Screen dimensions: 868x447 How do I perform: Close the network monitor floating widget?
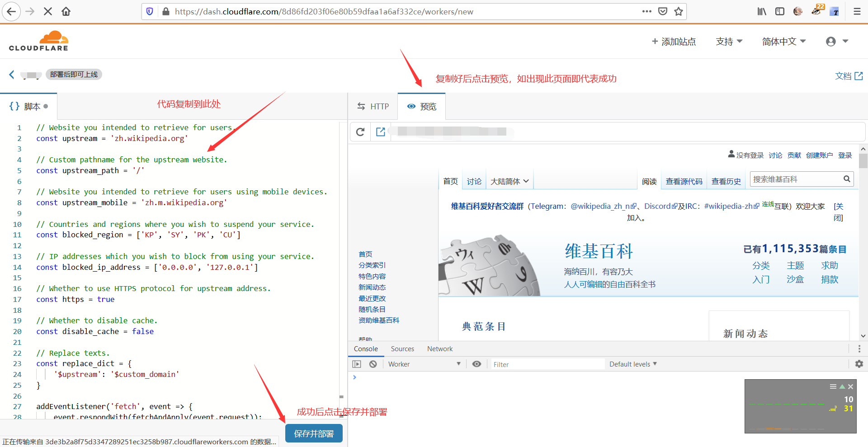tap(850, 386)
